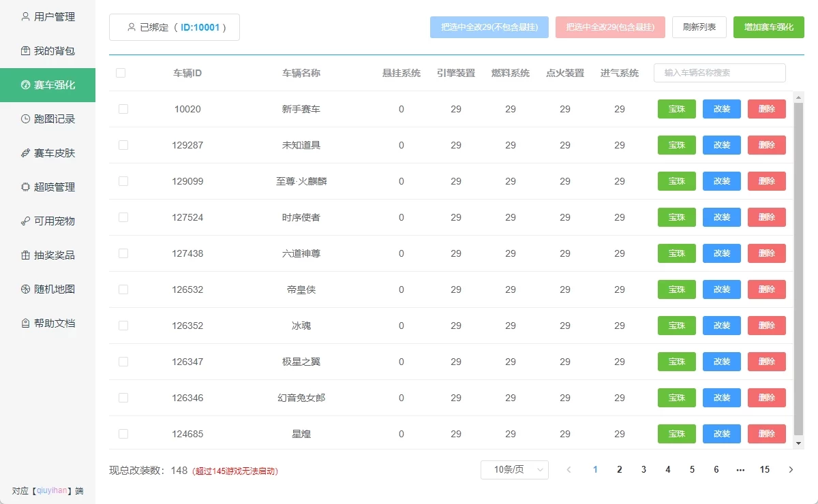Click the 赛车皮肤 skin icon

pos(25,153)
